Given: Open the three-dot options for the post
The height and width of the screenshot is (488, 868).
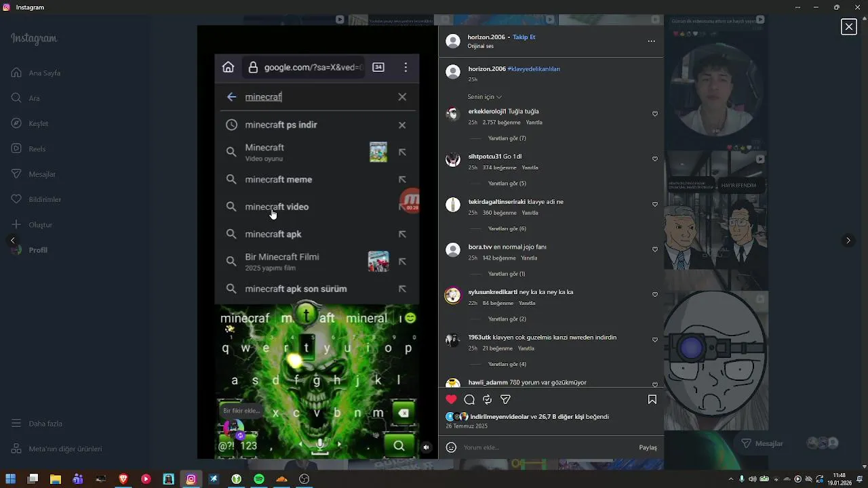Looking at the screenshot, I should pos(651,41).
